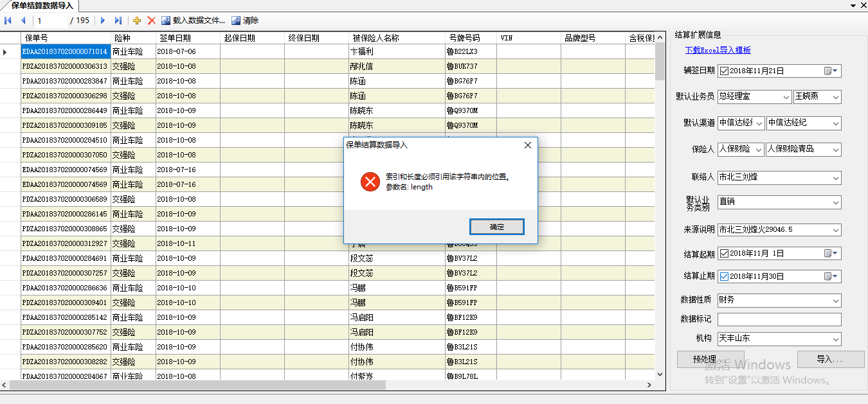Image resolution: width=868 pixels, height=404 pixels.
Task: Click the vertical scrollbar up arrow
Action: (x=660, y=38)
